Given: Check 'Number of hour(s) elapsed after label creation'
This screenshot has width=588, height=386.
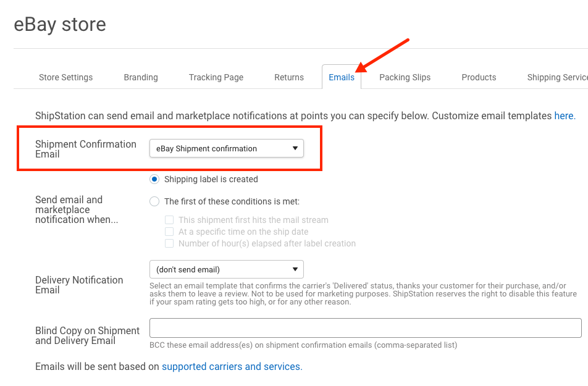Looking at the screenshot, I should [x=169, y=243].
